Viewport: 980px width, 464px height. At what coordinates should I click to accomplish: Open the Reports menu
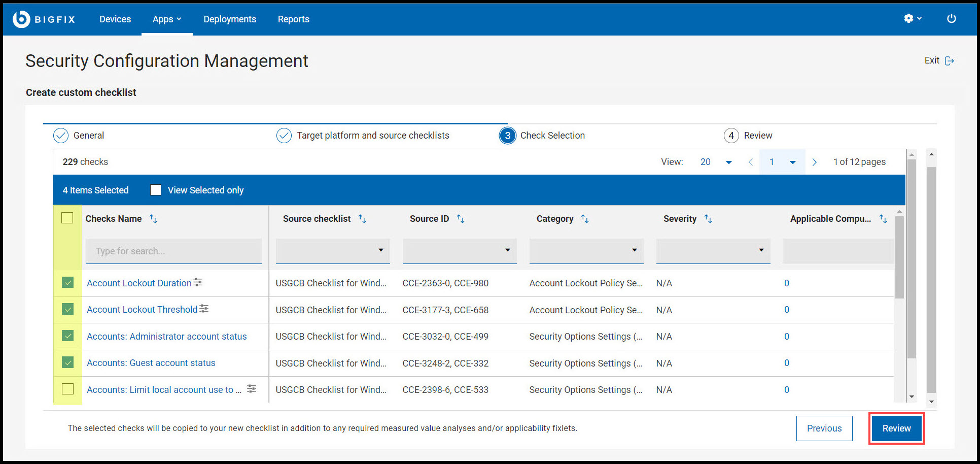tap(293, 19)
